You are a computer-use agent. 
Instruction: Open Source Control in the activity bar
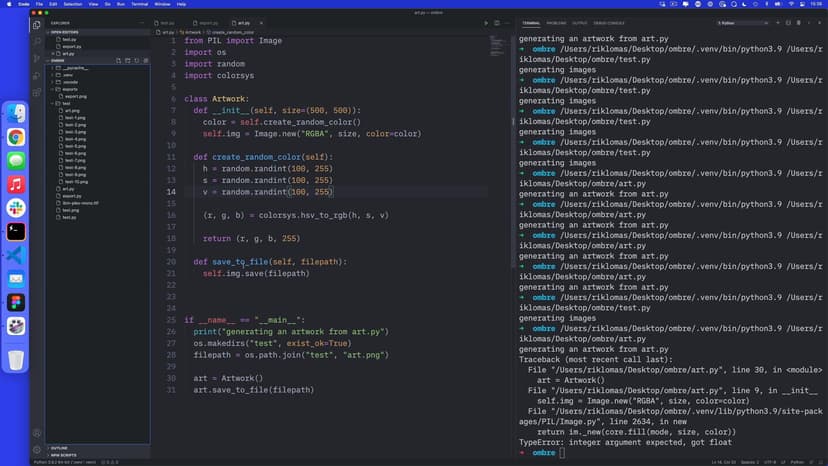pyautogui.click(x=37, y=57)
